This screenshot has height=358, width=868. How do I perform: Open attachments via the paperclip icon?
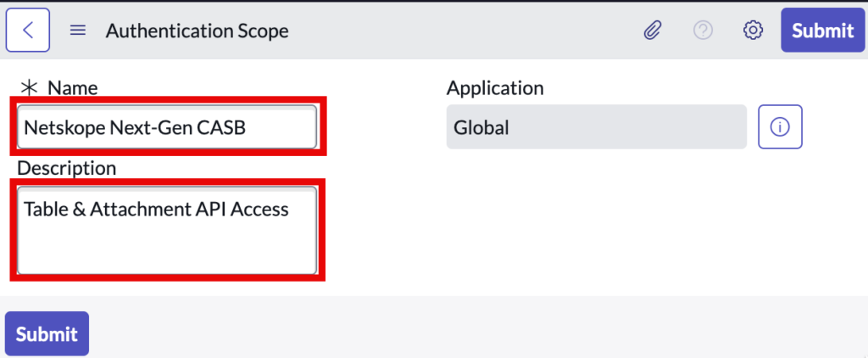point(654,31)
